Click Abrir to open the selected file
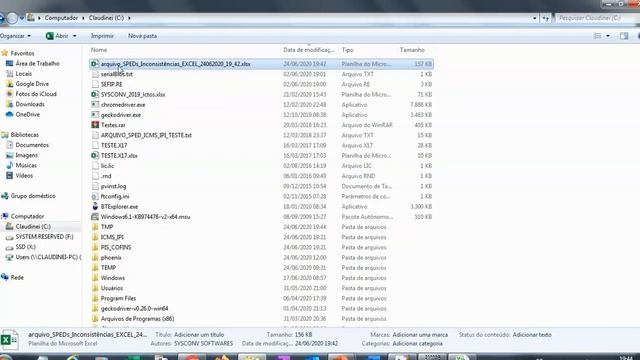This screenshot has height=360, width=640. pos(58,36)
